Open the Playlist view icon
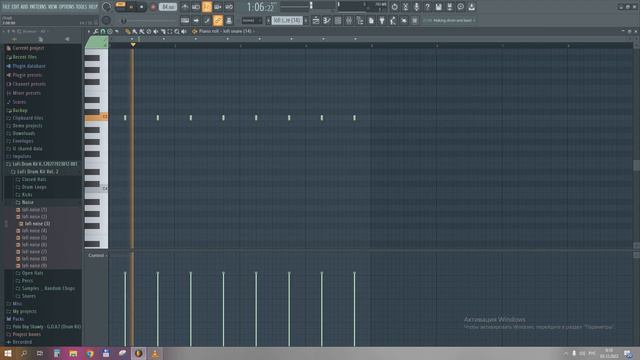The height and width of the screenshot is (360, 640). [316, 20]
